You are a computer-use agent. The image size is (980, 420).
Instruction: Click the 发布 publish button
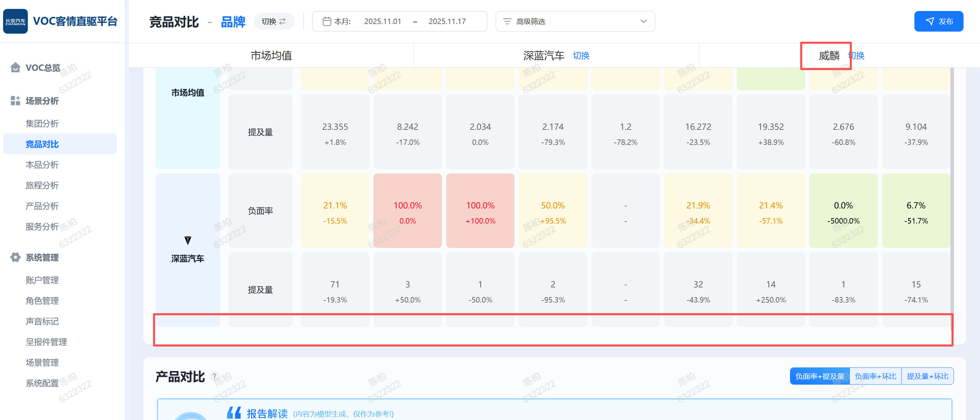pyautogui.click(x=938, y=21)
